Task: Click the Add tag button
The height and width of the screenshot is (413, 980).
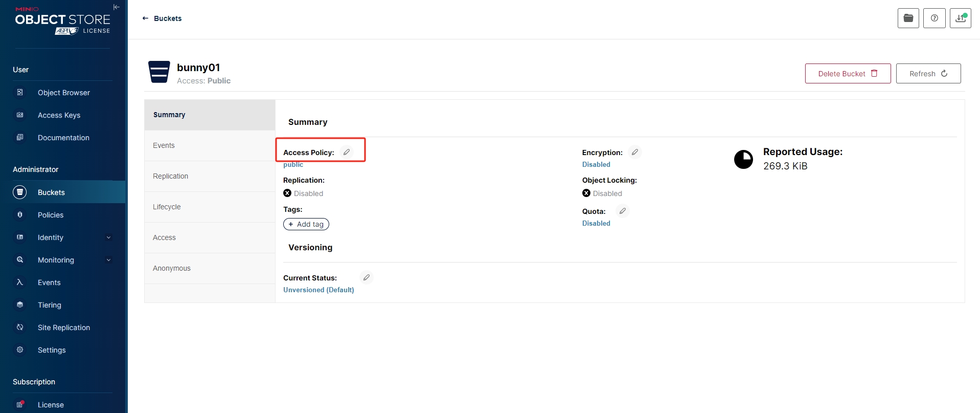Action: coord(306,224)
